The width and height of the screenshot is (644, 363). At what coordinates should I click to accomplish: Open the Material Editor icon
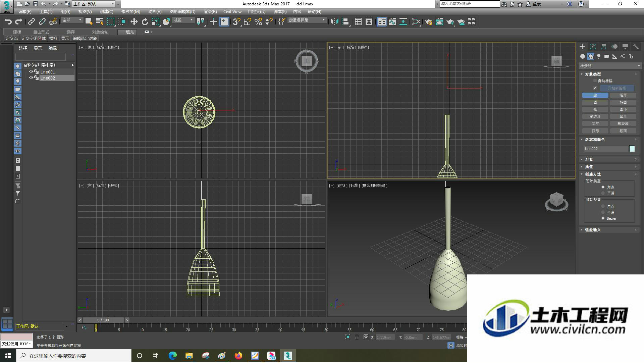[x=416, y=22]
